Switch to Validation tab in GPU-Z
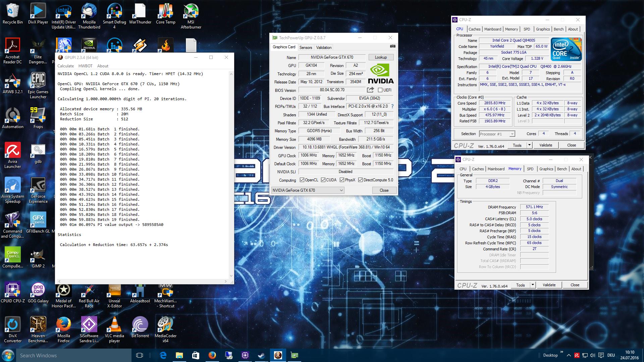 click(324, 48)
